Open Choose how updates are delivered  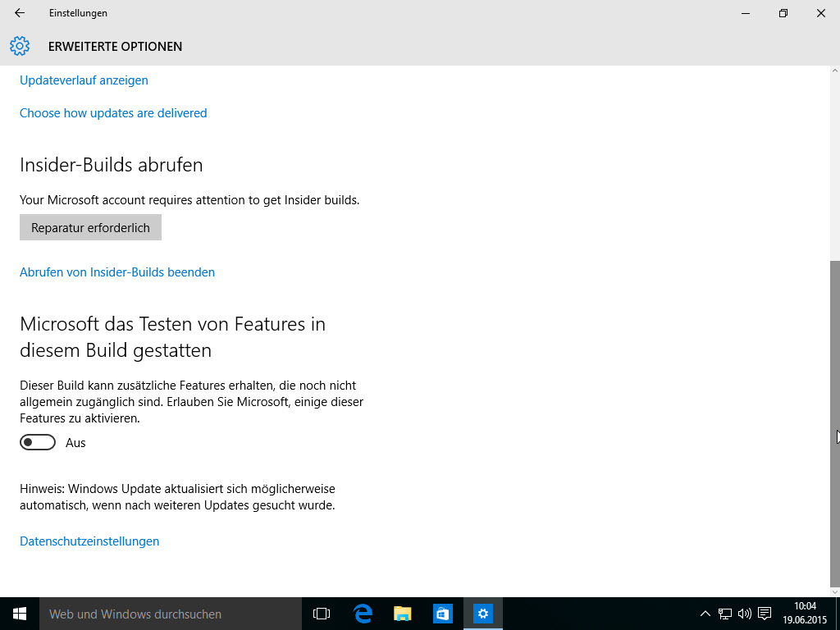pos(113,113)
